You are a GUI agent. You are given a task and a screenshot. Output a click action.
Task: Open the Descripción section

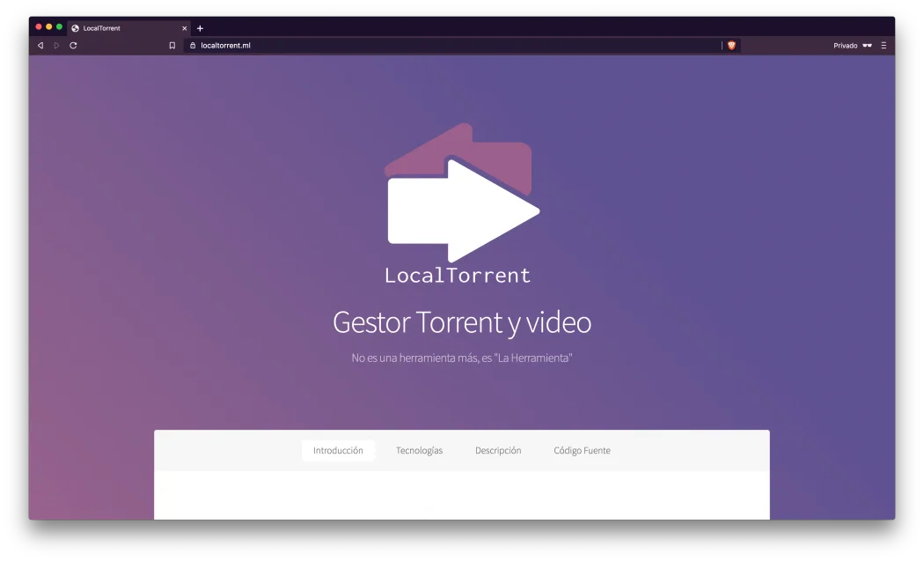pos(497,450)
